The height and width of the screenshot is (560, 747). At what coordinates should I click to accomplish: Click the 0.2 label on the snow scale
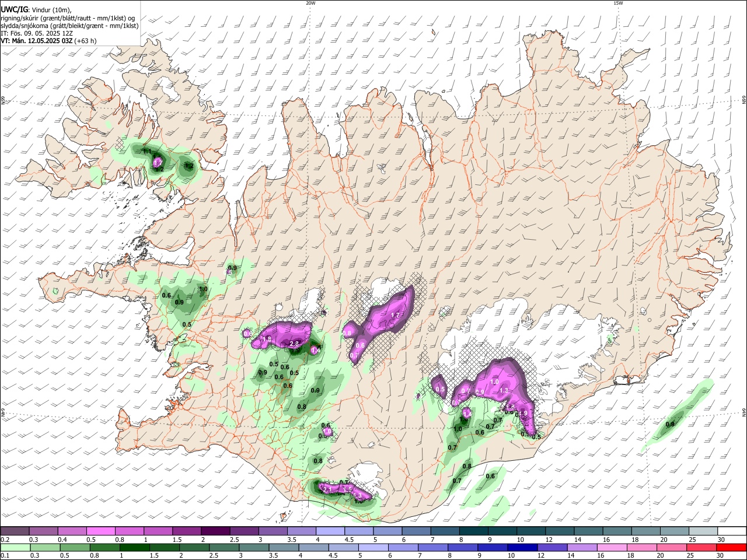(x=5, y=540)
